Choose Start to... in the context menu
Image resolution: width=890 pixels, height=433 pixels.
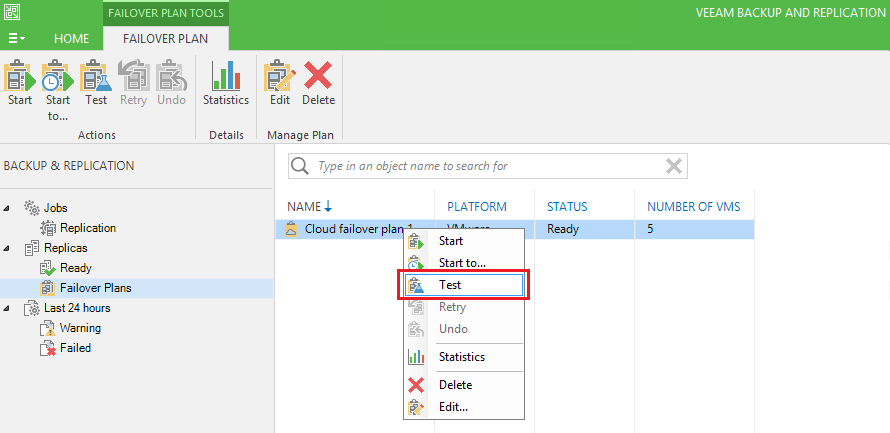[464, 263]
